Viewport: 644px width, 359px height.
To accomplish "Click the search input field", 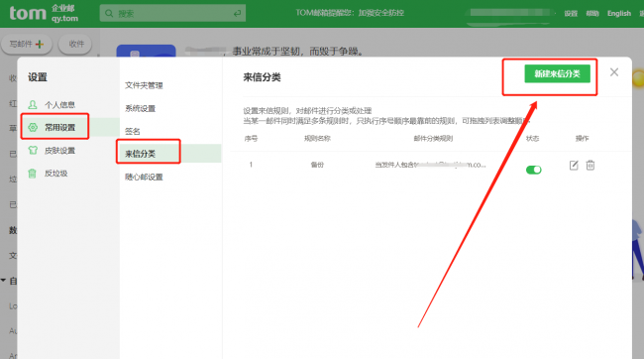I will click(x=172, y=14).
